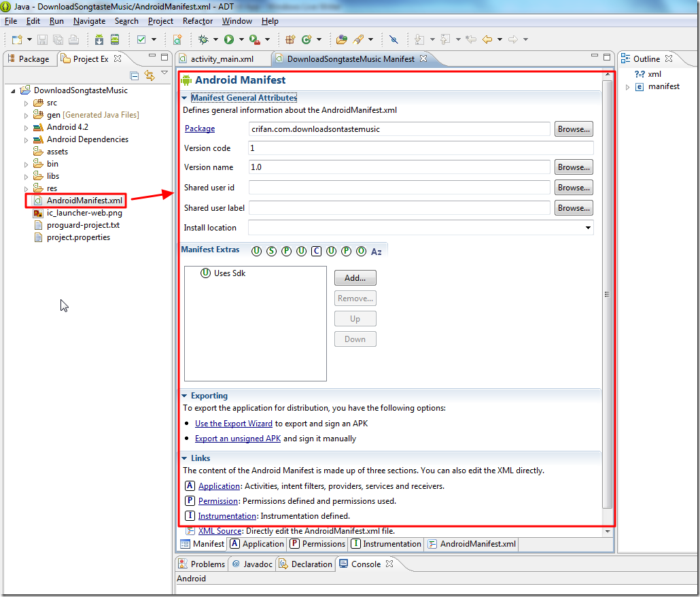Click Browse next to the Package field

574,129
